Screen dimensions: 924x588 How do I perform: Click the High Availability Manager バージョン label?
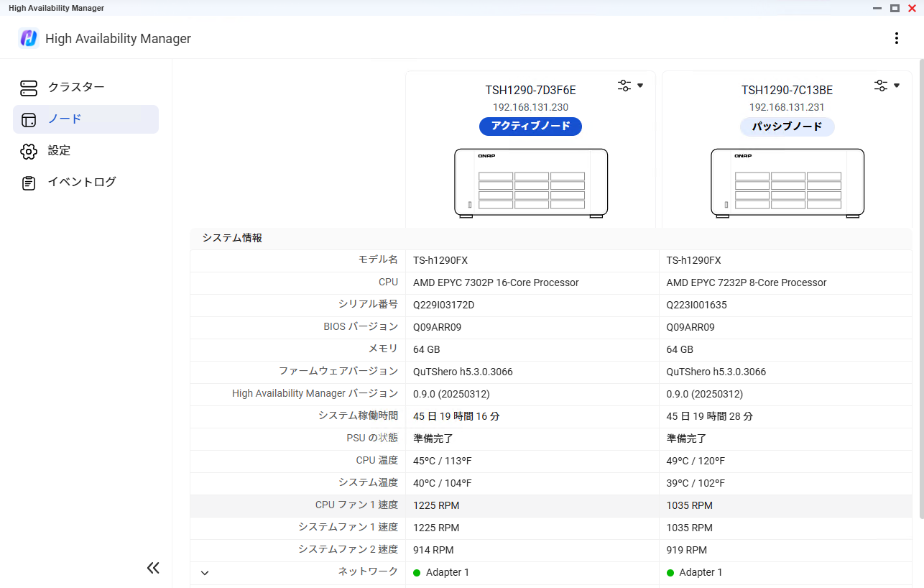(315, 394)
